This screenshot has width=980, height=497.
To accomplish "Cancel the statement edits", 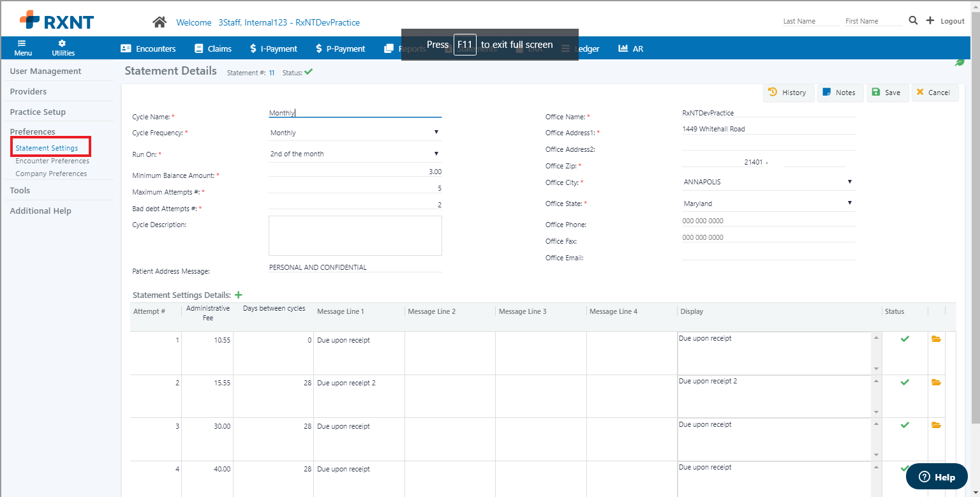I will tap(935, 93).
